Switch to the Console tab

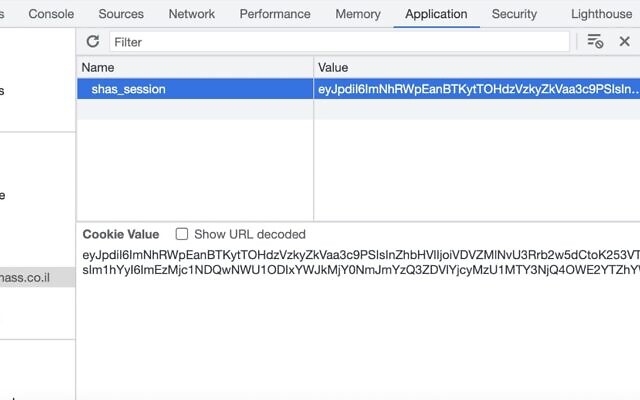coord(51,14)
